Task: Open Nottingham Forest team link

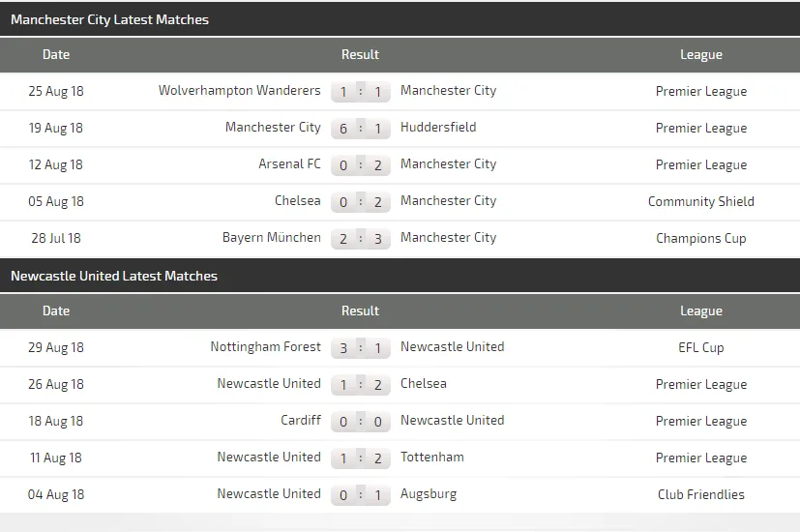Action: click(265, 347)
